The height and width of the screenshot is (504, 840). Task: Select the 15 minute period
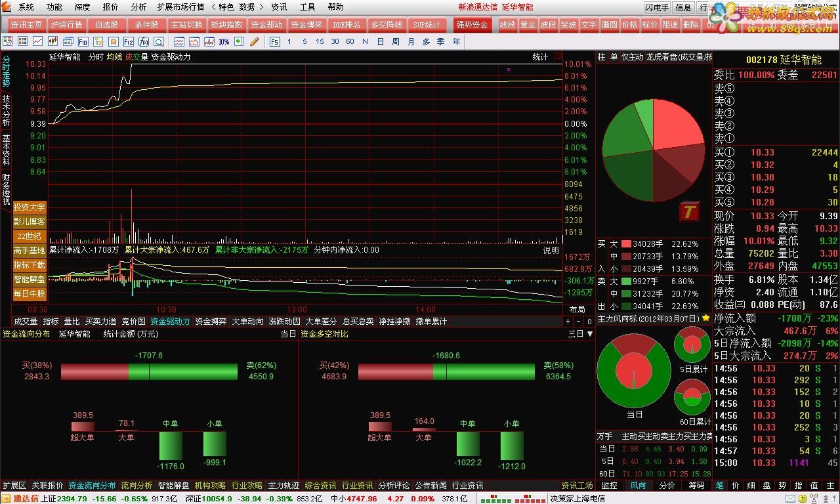click(320, 41)
